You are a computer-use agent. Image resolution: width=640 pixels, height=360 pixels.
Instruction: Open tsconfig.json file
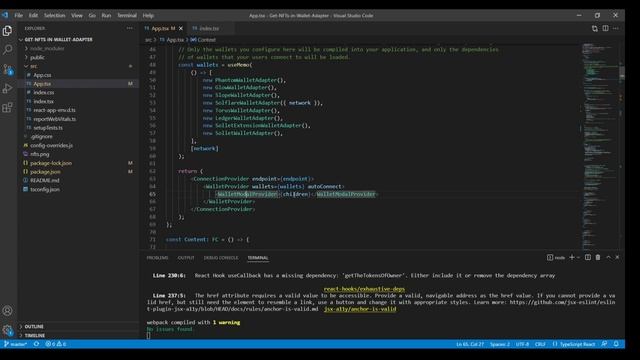coord(45,189)
